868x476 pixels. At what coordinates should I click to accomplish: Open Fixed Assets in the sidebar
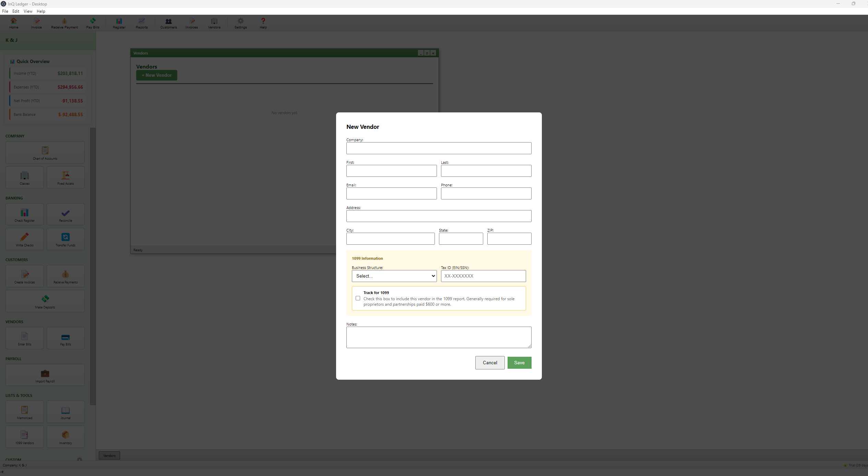pyautogui.click(x=66, y=178)
